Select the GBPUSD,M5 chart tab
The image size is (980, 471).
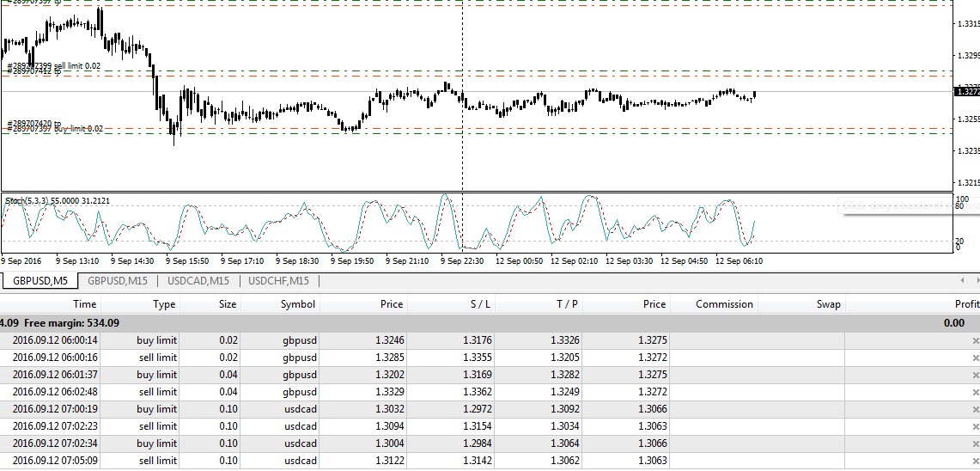[40, 281]
